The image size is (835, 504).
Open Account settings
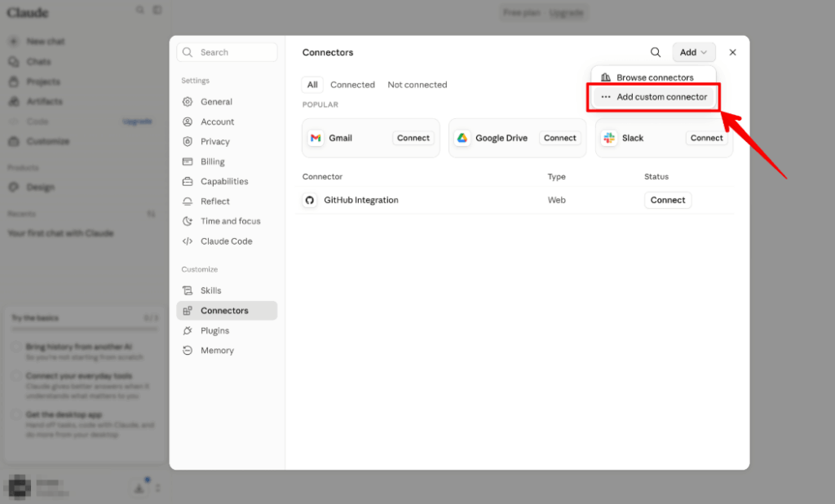(227, 122)
